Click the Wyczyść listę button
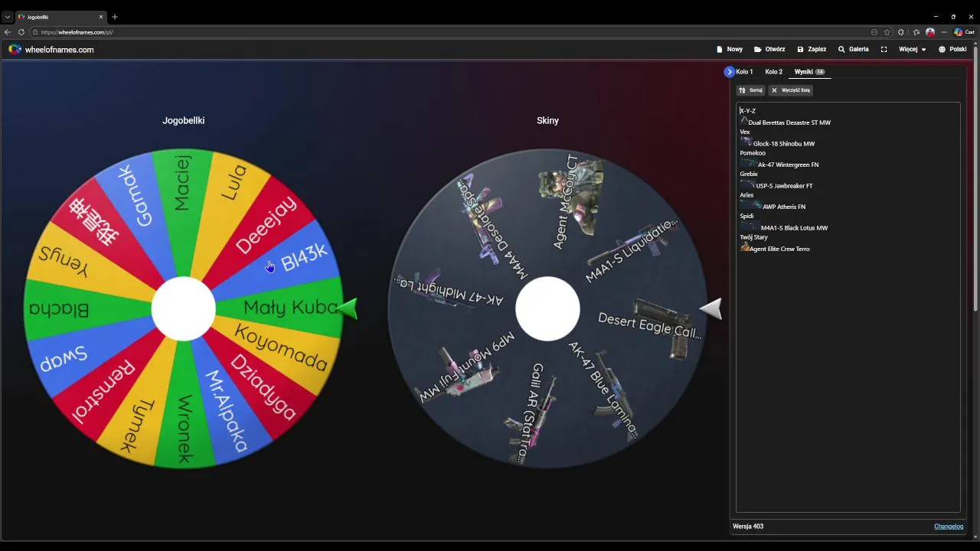Screen dimensions: 980x551 tap(790, 90)
